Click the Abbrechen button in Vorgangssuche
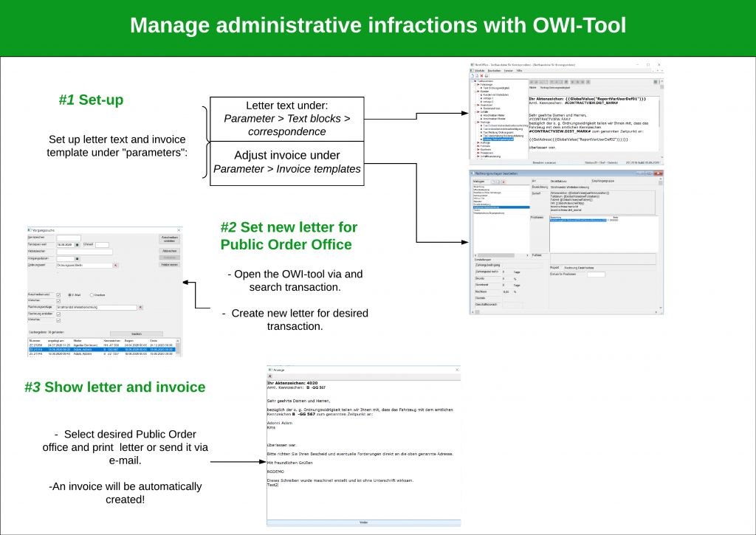The image size is (756, 535). (x=169, y=251)
